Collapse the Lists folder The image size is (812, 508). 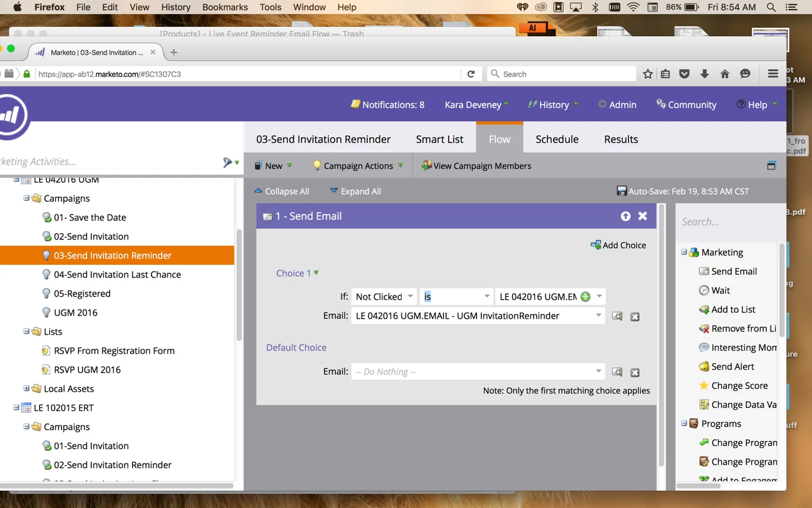point(27,331)
